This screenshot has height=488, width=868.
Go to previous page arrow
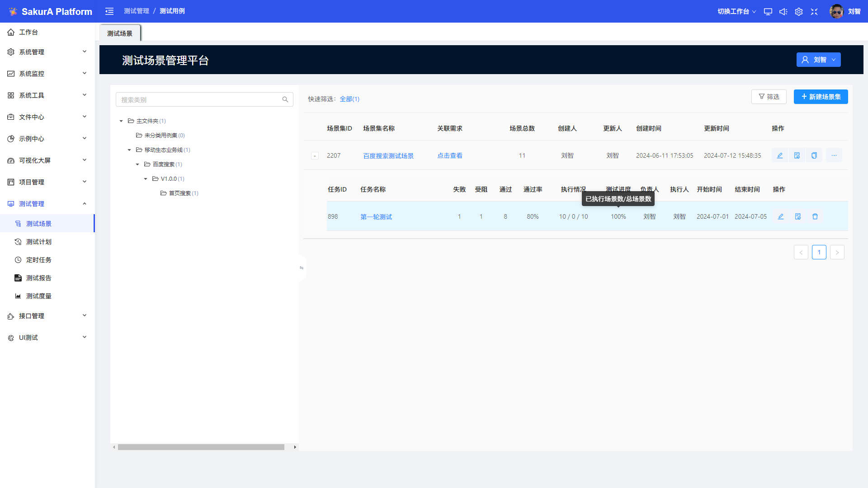[x=801, y=252]
